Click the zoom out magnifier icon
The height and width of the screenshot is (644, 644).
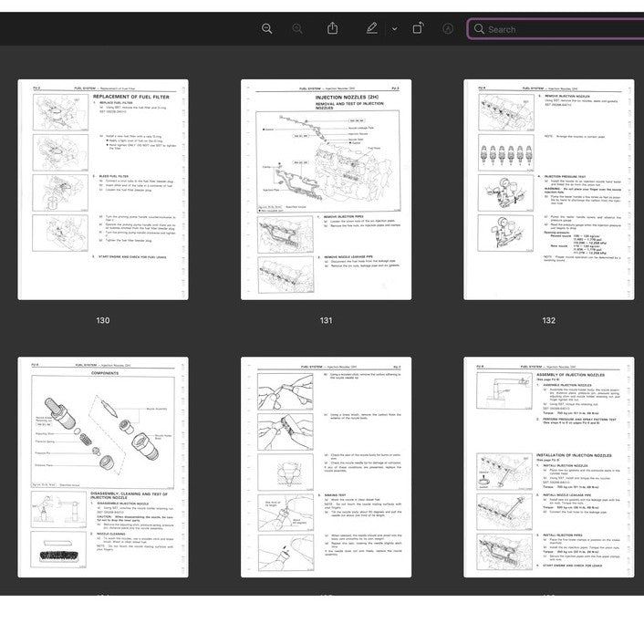266,28
